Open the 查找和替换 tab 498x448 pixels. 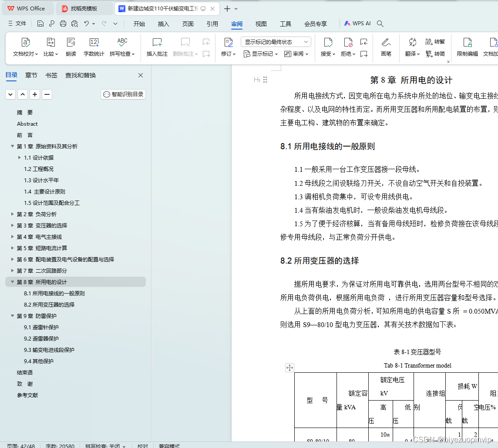81,75
